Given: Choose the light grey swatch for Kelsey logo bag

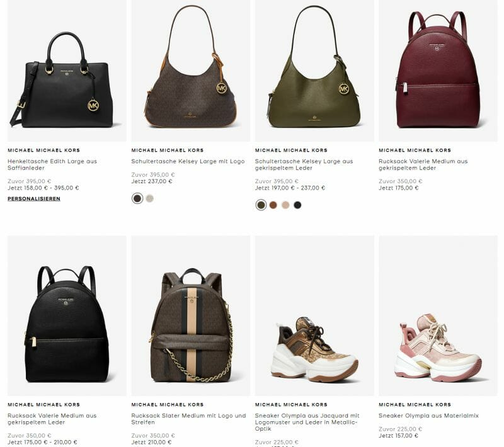Looking at the screenshot, I should click(x=150, y=198).
